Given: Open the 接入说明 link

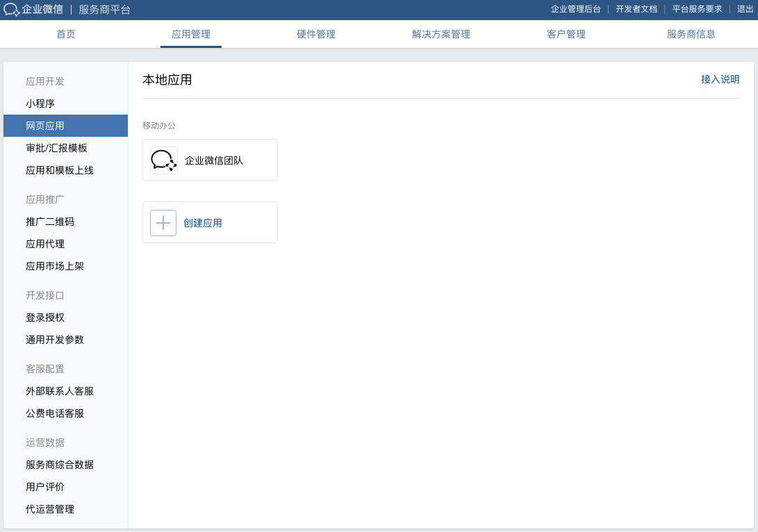Looking at the screenshot, I should (x=720, y=79).
